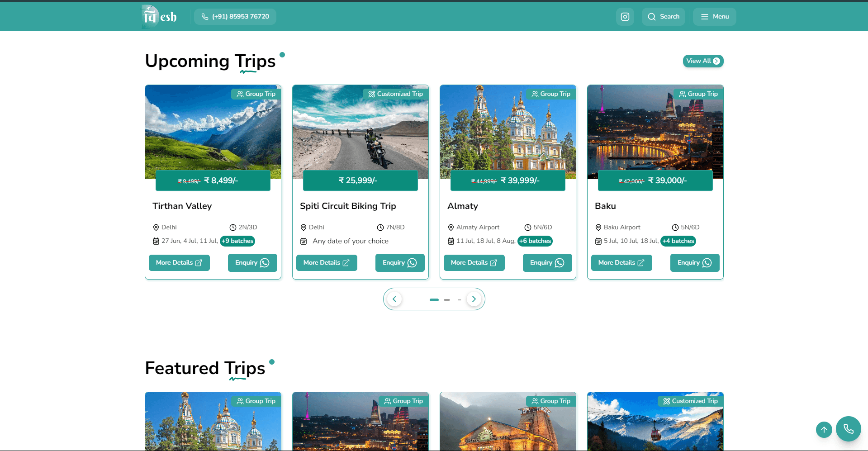Open Featured Trips cable car image
Screen dimensions: 868x451
click(x=655, y=422)
